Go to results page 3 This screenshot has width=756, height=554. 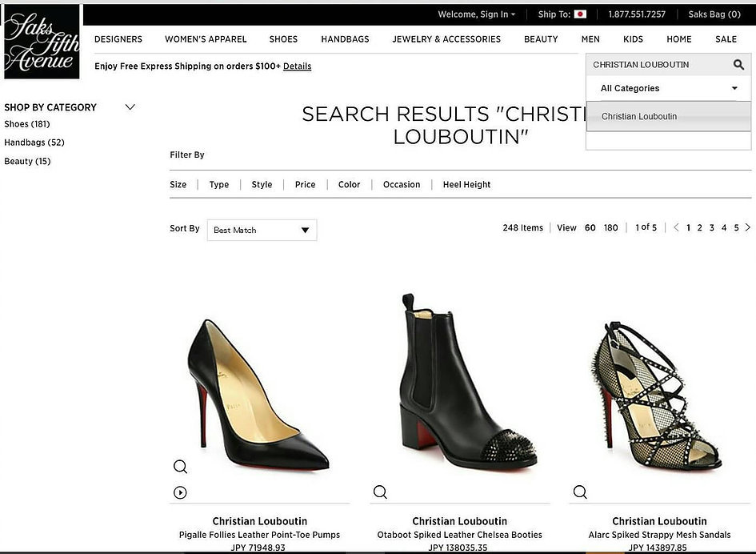[x=712, y=228]
